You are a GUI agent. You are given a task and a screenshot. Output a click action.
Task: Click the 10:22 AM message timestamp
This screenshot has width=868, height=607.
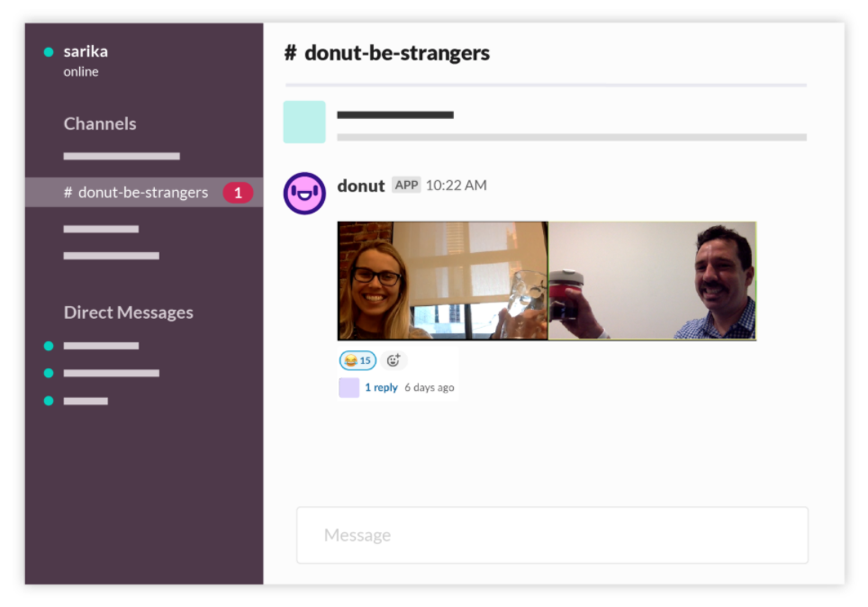coord(457,185)
